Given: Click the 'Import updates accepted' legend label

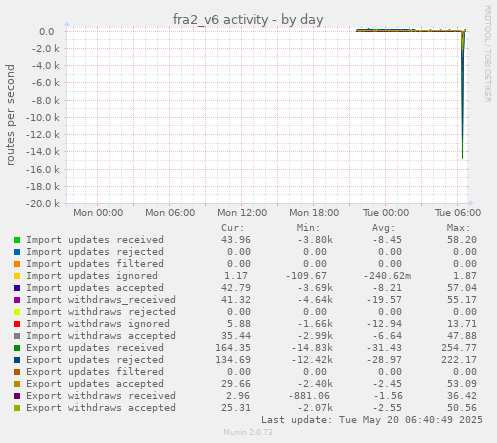Looking at the screenshot, I should (x=95, y=288).
